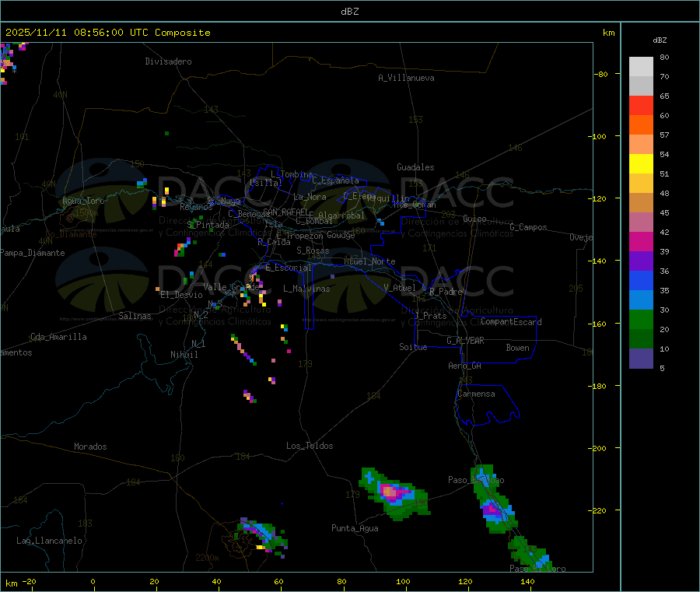Click the brown-orange 45-48 dBZ swatch
Image resolution: width=700 pixels, height=592 pixels.
tap(641, 203)
